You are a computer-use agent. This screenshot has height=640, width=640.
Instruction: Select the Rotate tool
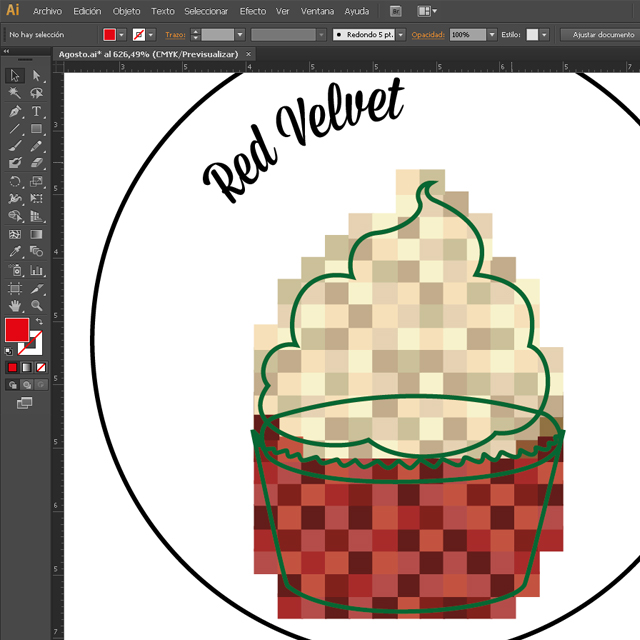pos(15,181)
